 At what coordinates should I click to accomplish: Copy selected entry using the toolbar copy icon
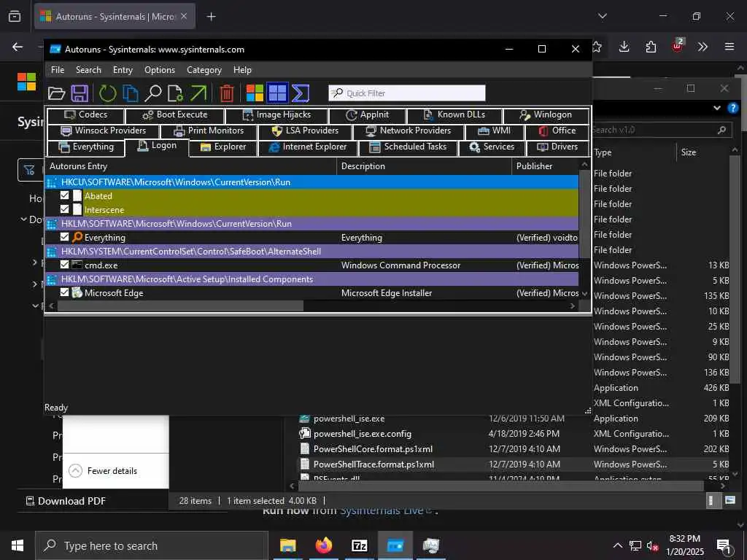pyautogui.click(x=130, y=93)
